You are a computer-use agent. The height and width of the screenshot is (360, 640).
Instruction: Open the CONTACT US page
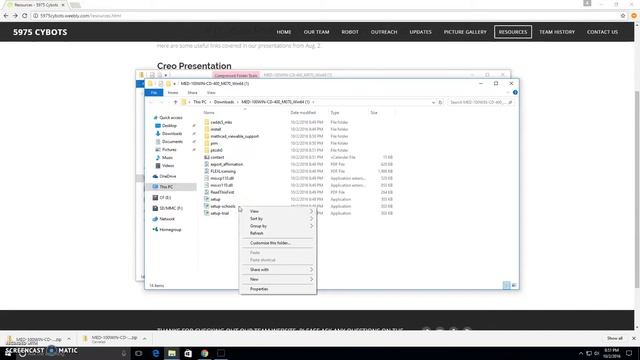pyautogui.click(x=602, y=32)
